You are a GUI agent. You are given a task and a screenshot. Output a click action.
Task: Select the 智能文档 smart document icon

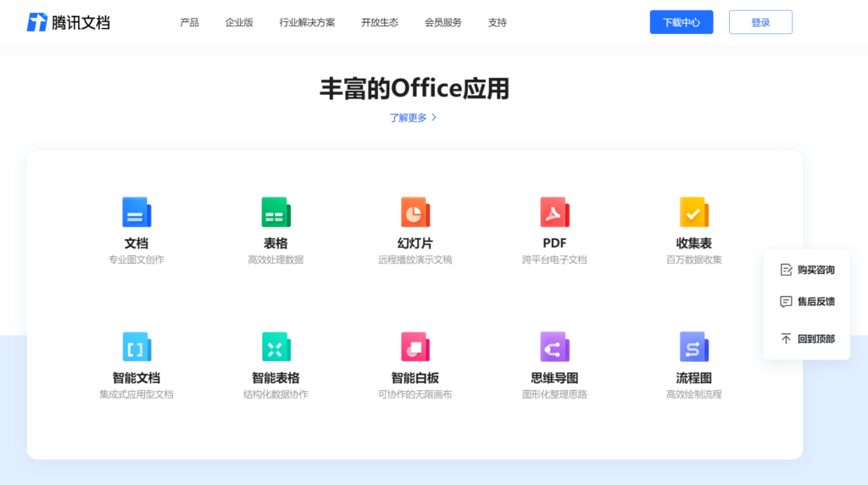(x=136, y=347)
